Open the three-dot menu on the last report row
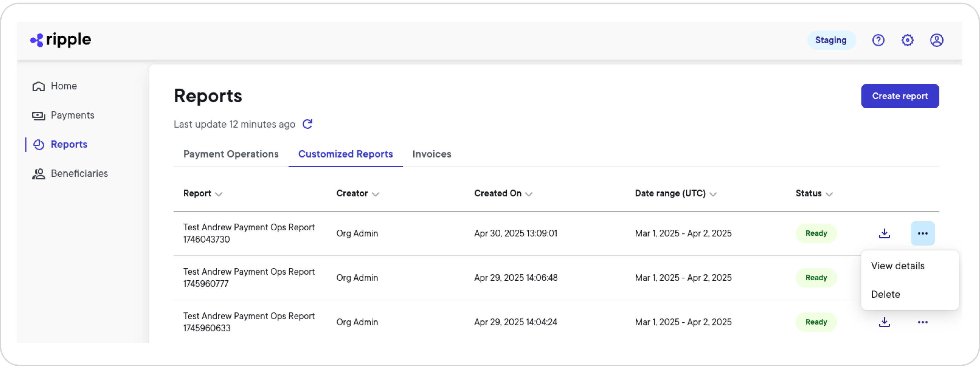The height and width of the screenshot is (366, 980). [923, 322]
